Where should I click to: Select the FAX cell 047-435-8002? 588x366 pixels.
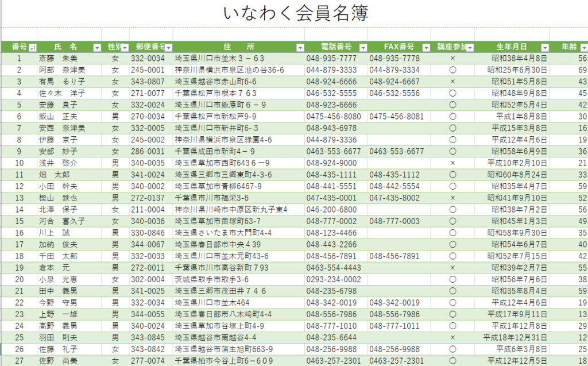[395, 198]
